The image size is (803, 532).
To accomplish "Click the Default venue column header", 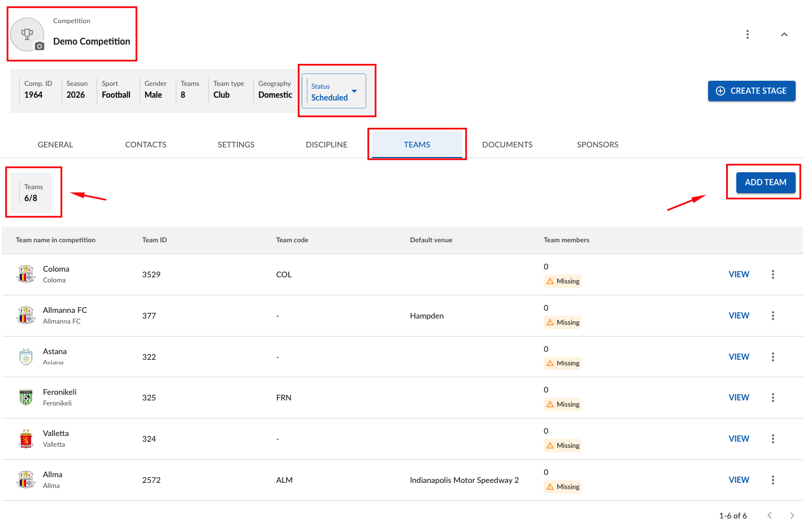I will click(431, 240).
